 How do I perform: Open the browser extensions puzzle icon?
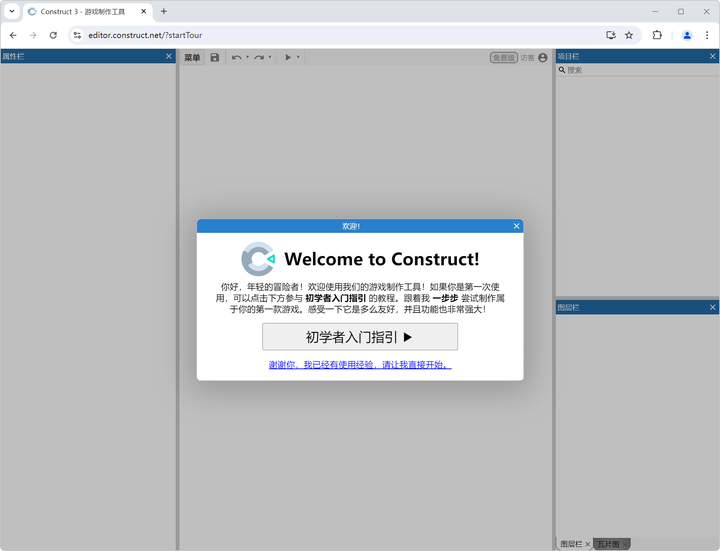pyautogui.click(x=657, y=35)
